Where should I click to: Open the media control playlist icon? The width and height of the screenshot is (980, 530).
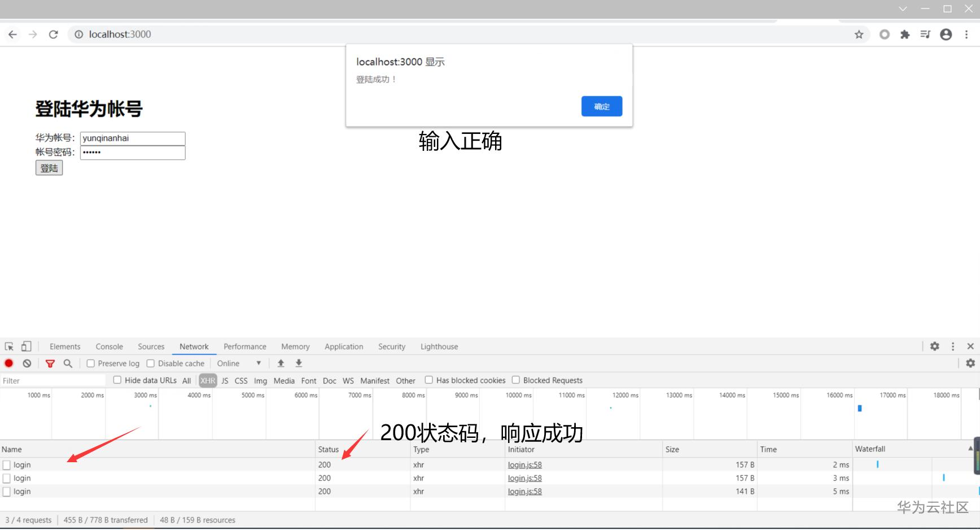tap(925, 34)
